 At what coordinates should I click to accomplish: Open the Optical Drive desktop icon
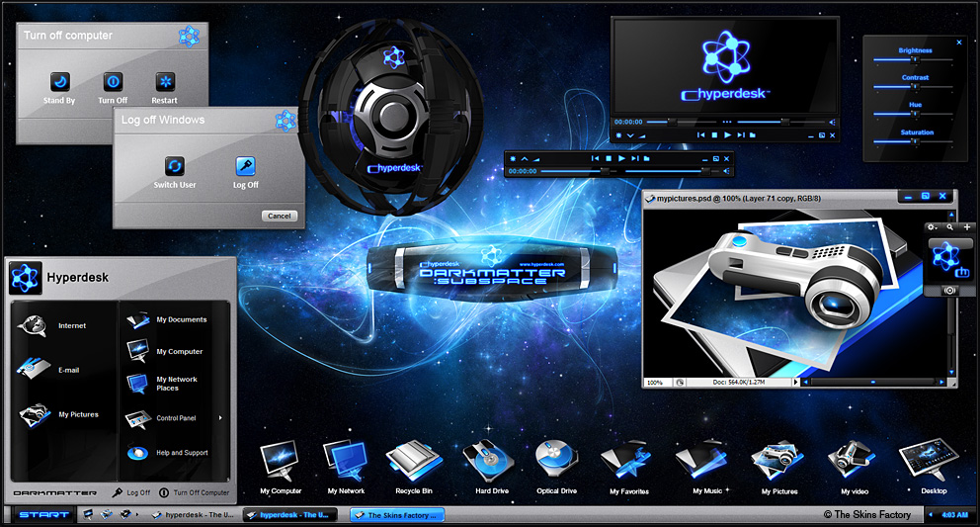click(556, 468)
